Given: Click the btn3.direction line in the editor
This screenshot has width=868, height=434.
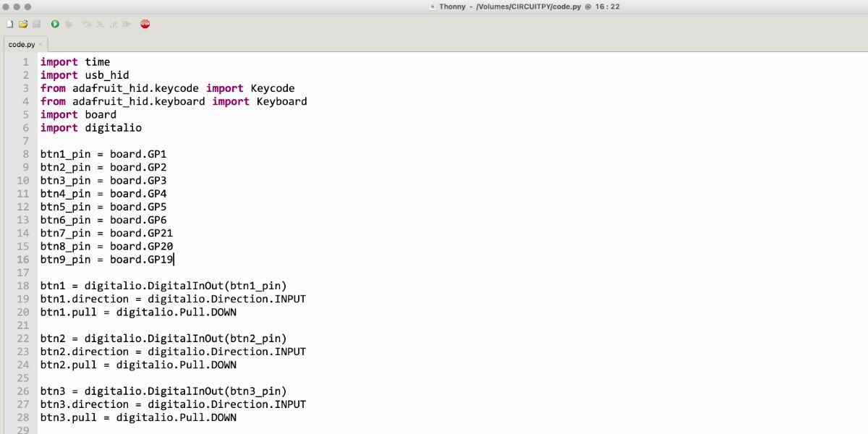Looking at the screenshot, I should (173, 404).
